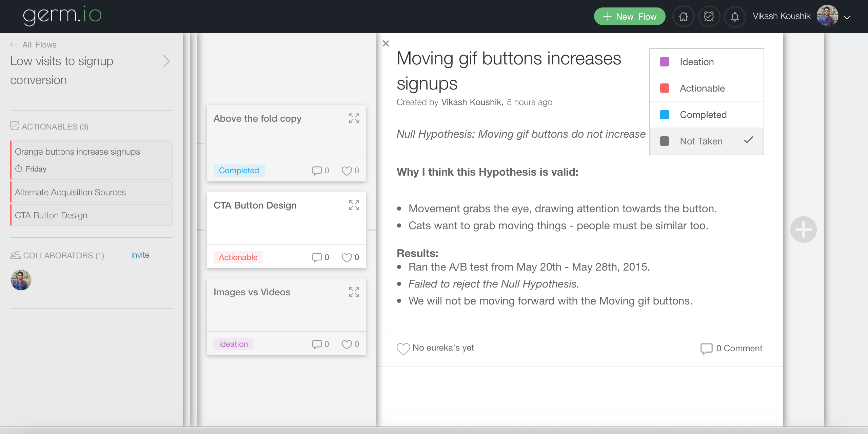Open notifications bell icon
The width and height of the screenshot is (868, 434).
pyautogui.click(x=735, y=17)
